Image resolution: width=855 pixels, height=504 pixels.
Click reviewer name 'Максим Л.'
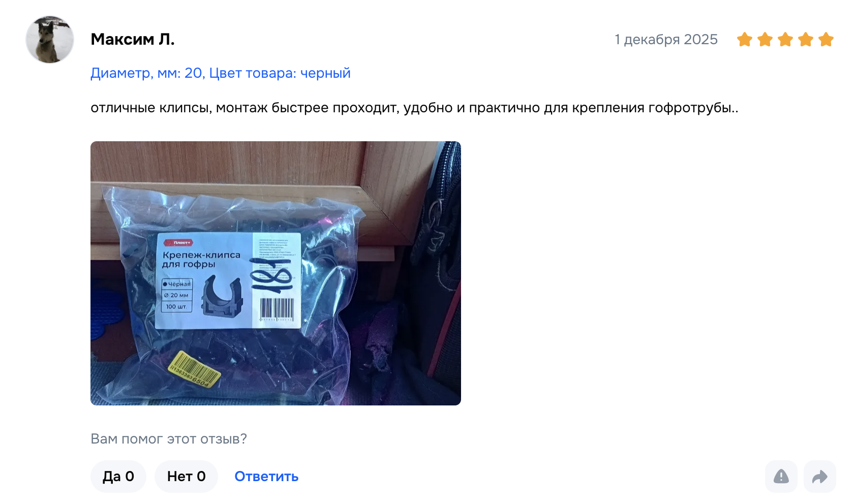(133, 39)
